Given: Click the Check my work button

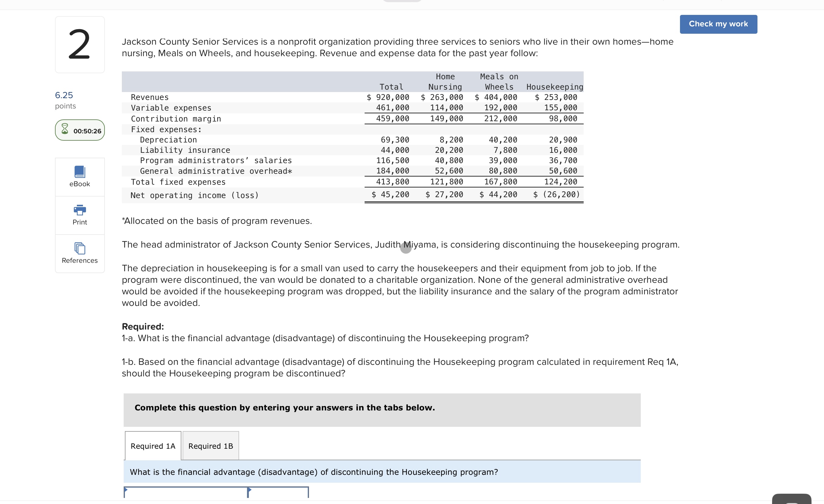Looking at the screenshot, I should (718, 23).
